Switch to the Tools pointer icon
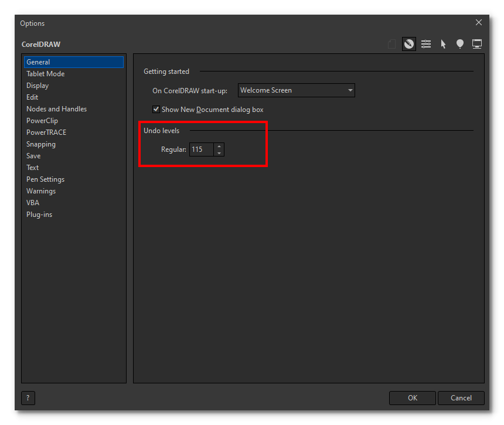Screen dimensions: 504x425 (x=443, y=44)
